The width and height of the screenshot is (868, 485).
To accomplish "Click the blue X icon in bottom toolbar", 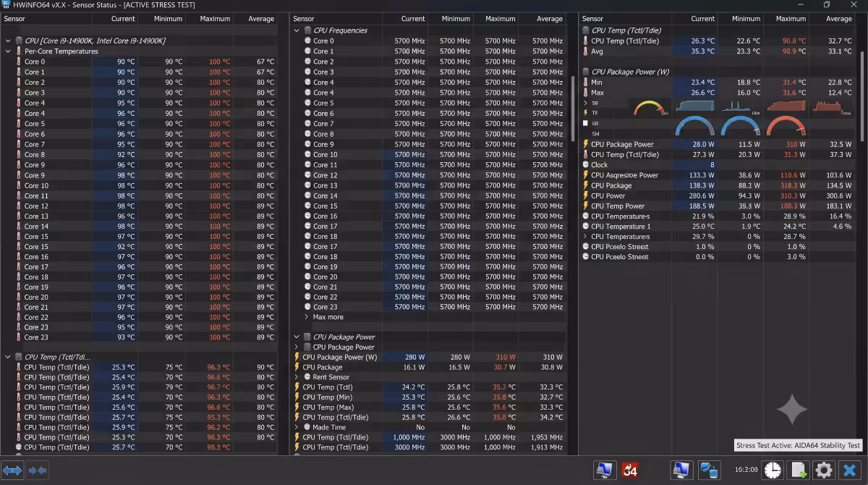I will (850, 471).
